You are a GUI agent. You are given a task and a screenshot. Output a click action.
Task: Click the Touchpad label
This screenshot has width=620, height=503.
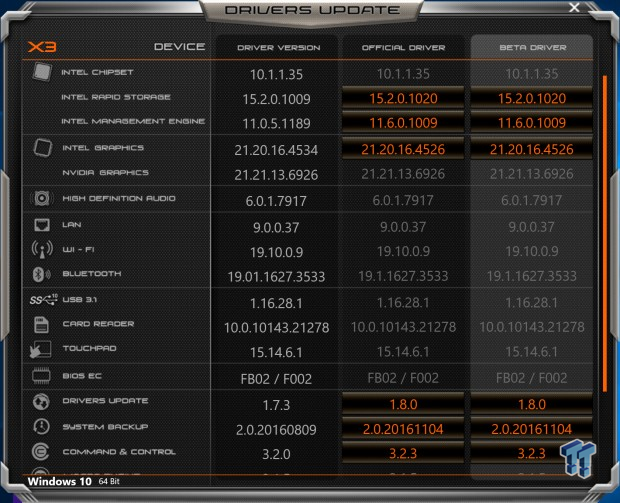89,348
